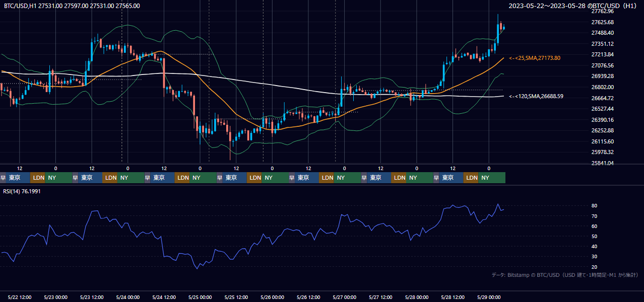The image size is (644, 302).
Task: Click the 5/24 12:00 date label
Action: [x=164, y=297]
